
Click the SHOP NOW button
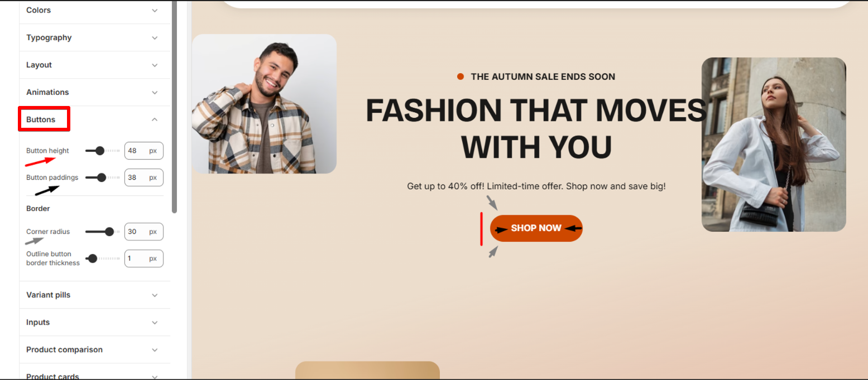[536, 228]
